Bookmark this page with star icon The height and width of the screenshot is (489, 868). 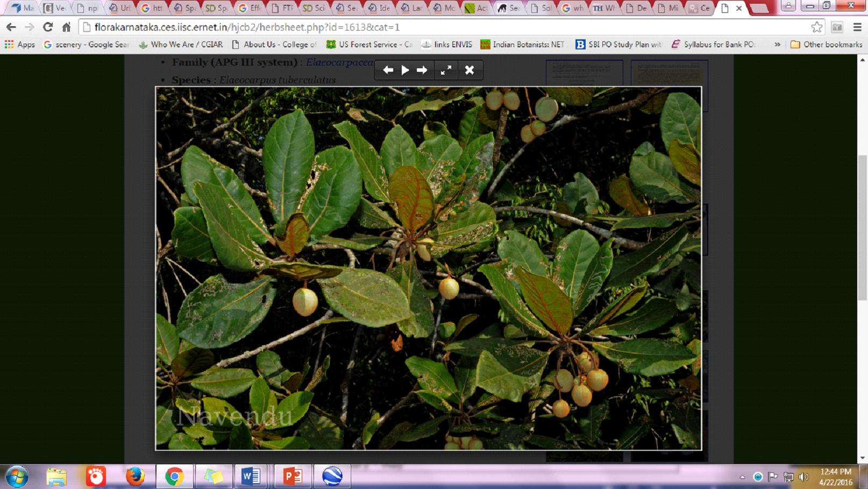tap(816, 27)
